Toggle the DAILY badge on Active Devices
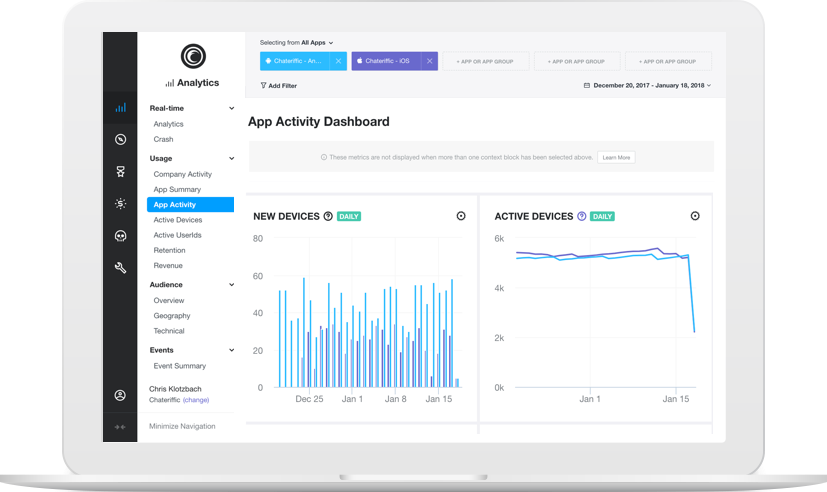 (602, 216)
